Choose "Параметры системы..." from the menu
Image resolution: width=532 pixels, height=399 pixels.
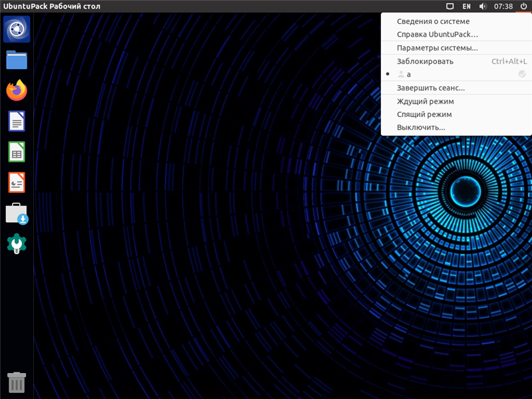click(x=456, y=48)
